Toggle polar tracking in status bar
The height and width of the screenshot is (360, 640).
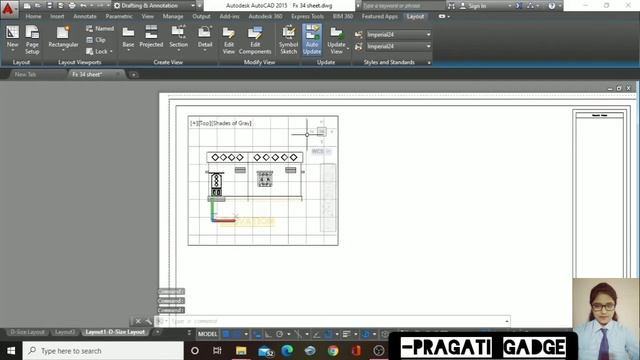[x=280, y=334]
